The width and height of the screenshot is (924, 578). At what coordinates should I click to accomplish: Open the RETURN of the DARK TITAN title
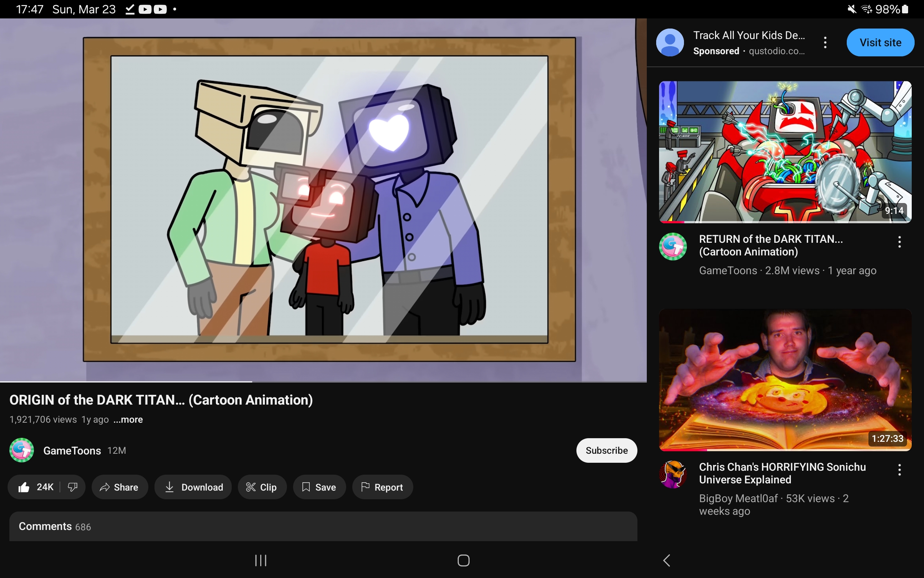771,245
